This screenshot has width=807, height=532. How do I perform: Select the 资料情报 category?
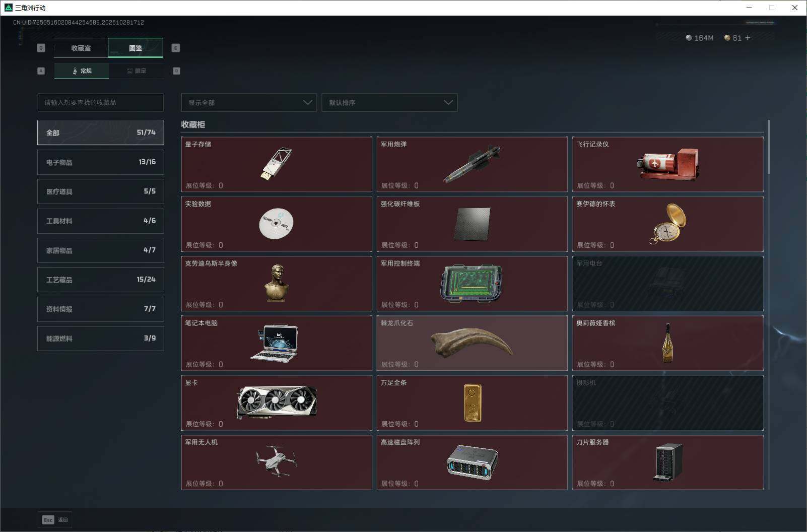pos(101,309)
